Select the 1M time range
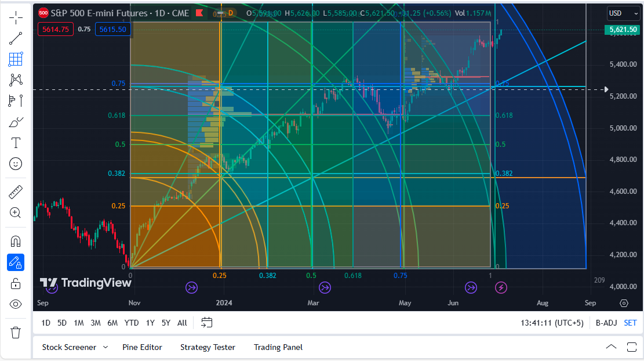The height and width of the screenshot is (361, 644). [79, 323]
